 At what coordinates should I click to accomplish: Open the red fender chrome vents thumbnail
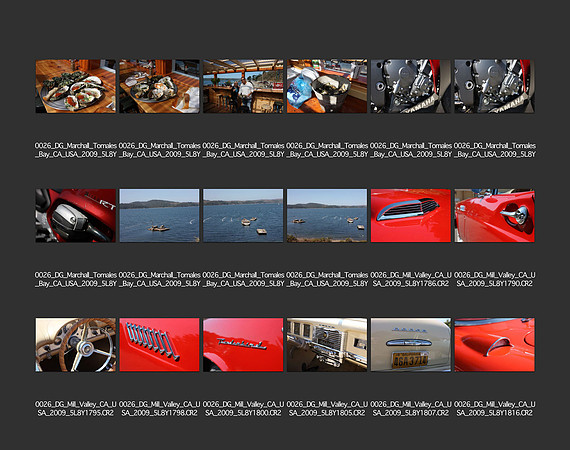pos(159,345)
